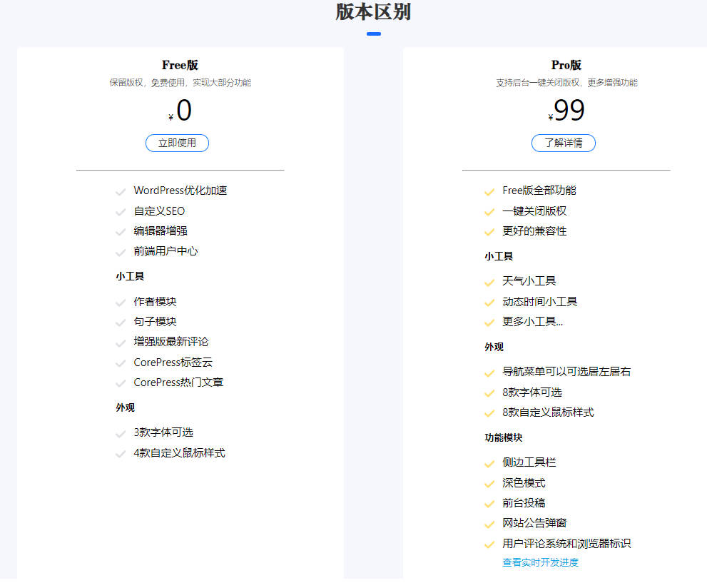Click yellow checkmark beside 一键关闭版权

[x=489, y=212]
